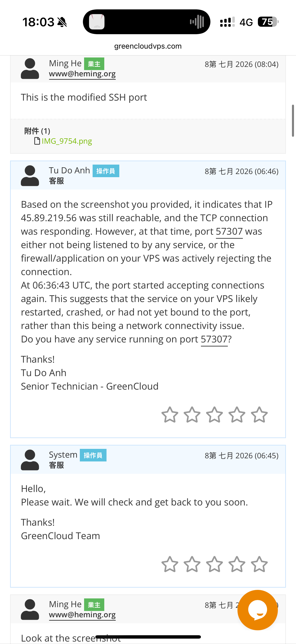
Task: Give Tu Do Anh's reply two stars
Action: [192, 415]
